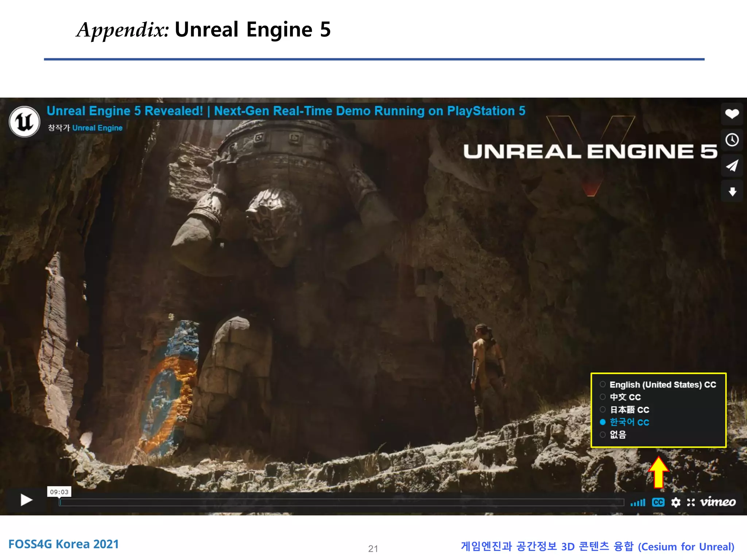Toggle the CC captions button
This screenshot has width=747, height=560.
point(658,502)
